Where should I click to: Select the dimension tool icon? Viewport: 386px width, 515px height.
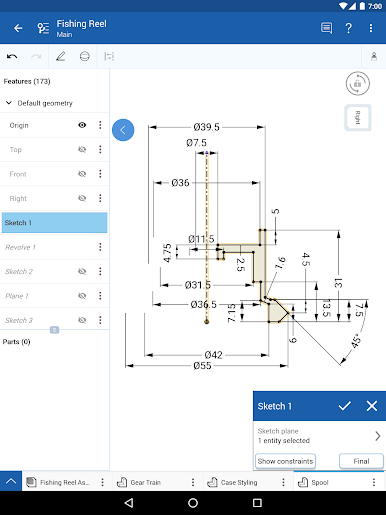pos(109,56)
